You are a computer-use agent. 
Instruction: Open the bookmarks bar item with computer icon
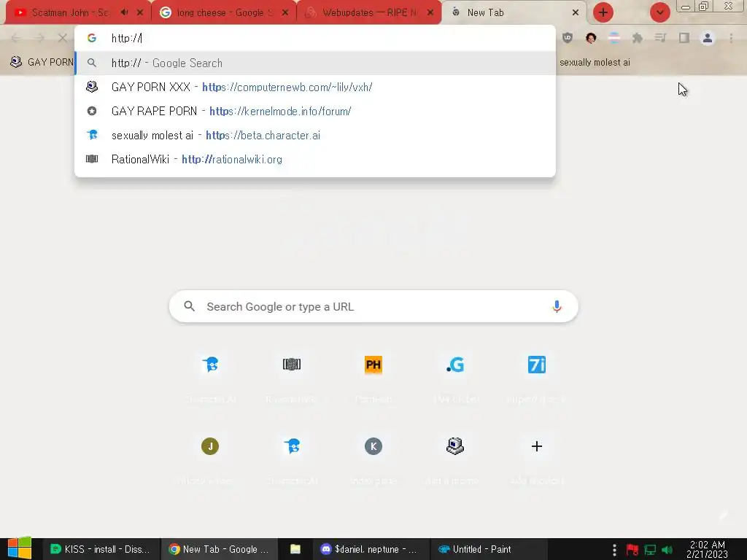click(x=42, y=63)
